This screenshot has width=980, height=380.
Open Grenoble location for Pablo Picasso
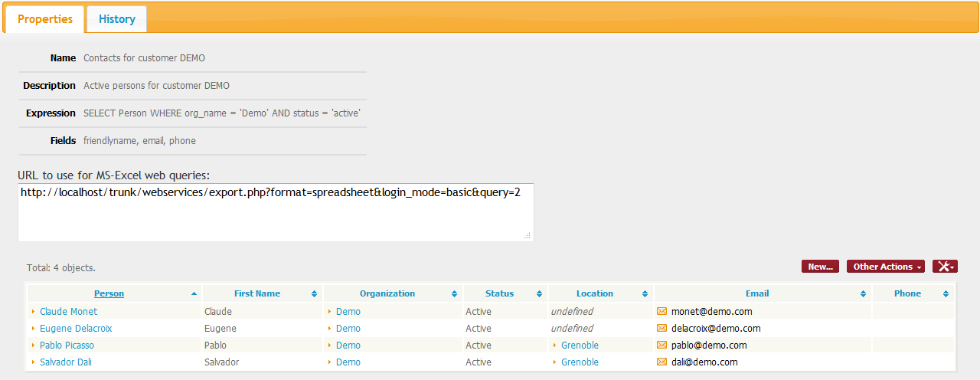[x=580, y=346]
